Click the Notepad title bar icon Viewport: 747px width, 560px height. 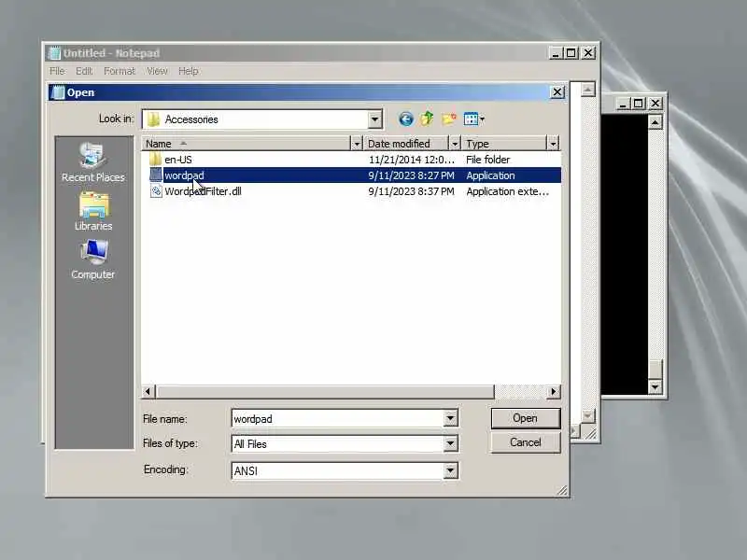pos(54,53)
